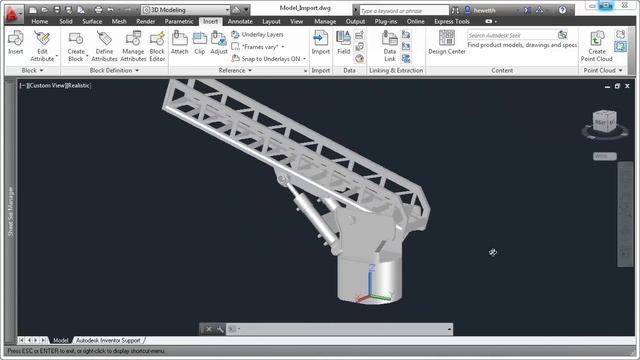The width and height of the screenshot is (640, 360).
Task: Switch to the Mesh ribbon tab
Action: [119, 21]
